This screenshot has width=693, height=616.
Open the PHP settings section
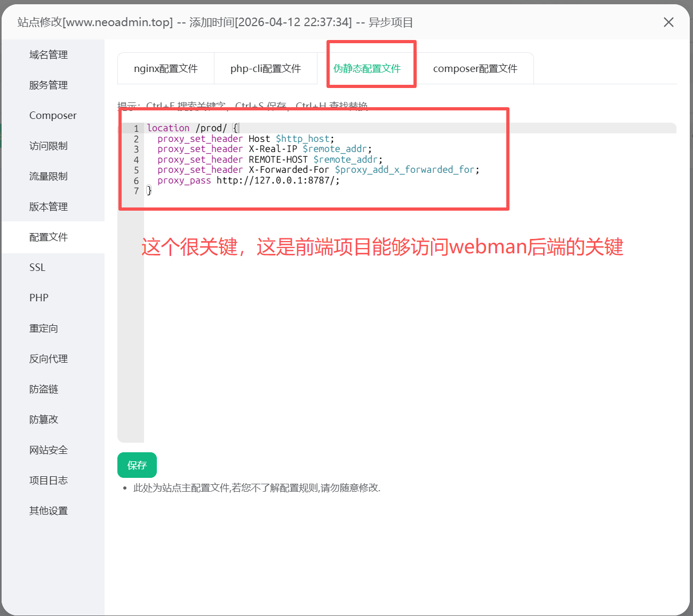tap(39, 298)
